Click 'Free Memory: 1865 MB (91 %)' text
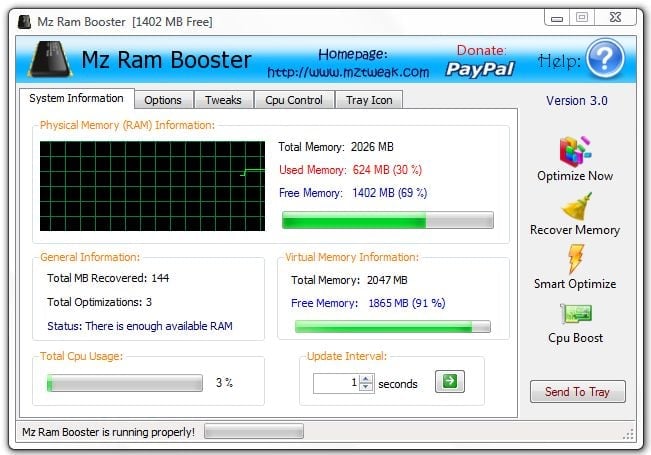651x455 pixels. pos(368,303)
